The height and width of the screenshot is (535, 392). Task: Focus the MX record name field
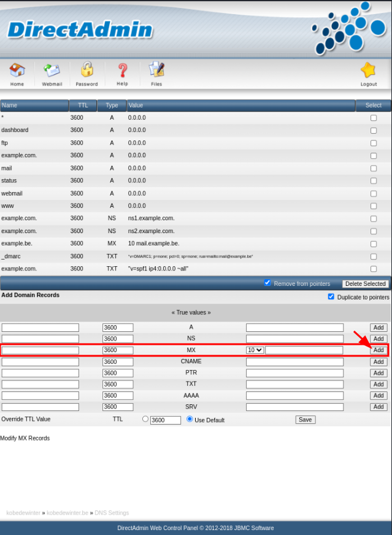coord(40,350)
